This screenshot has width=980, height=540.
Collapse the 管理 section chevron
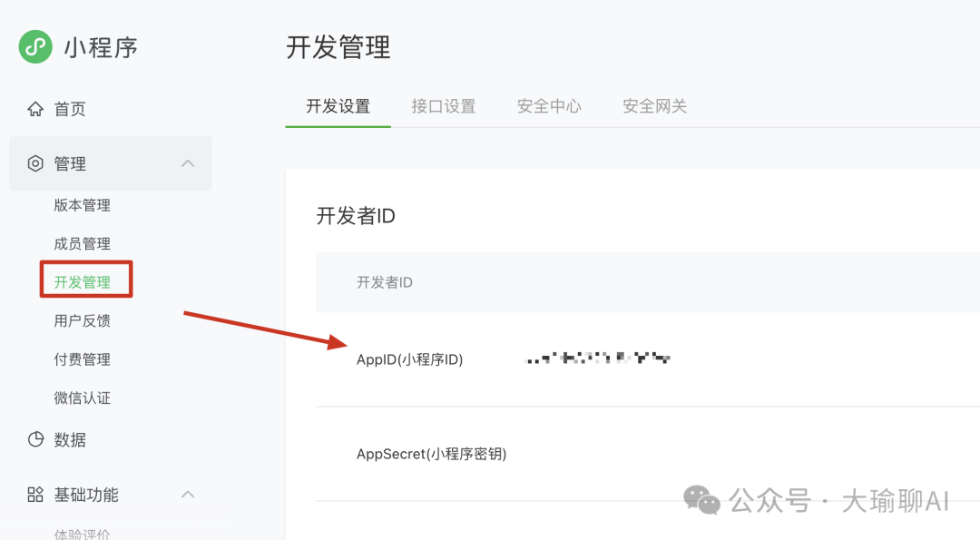click(188, 163)
